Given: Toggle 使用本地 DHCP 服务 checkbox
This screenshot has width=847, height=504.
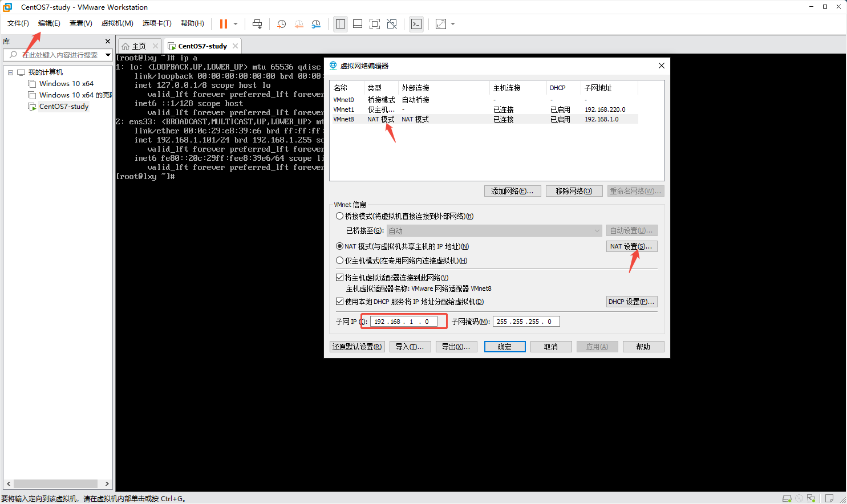Looking at the screenshot, I should coord(340,302).
